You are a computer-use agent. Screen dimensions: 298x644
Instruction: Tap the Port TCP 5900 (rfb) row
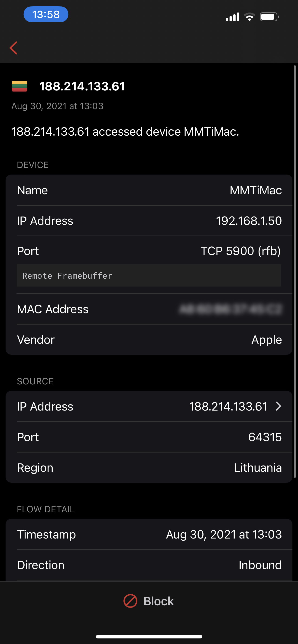point(149,251)
